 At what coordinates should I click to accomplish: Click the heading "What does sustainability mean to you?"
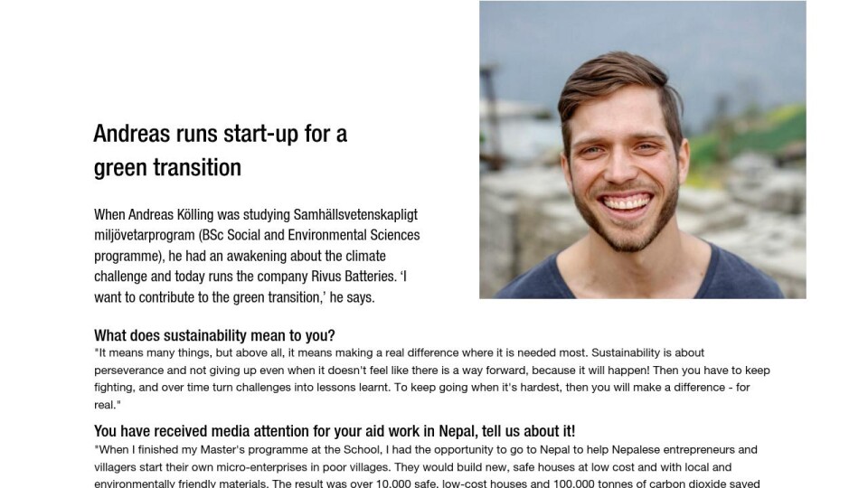(214, 335)
